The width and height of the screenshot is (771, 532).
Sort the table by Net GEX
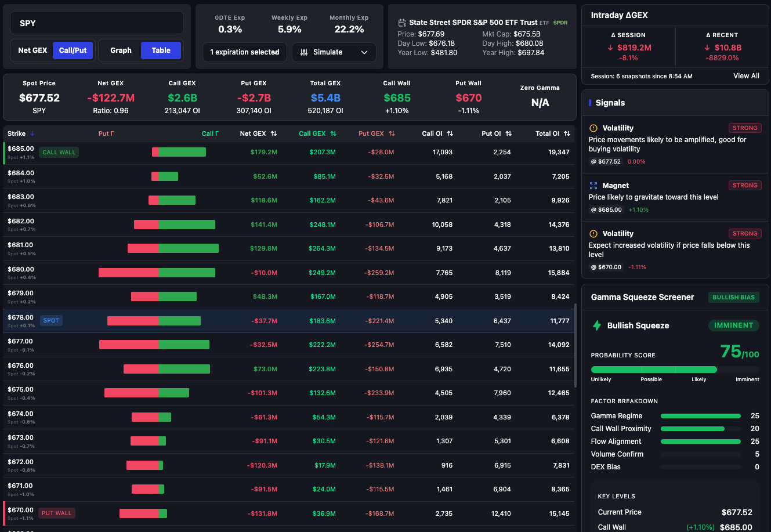tap(273, 133)
